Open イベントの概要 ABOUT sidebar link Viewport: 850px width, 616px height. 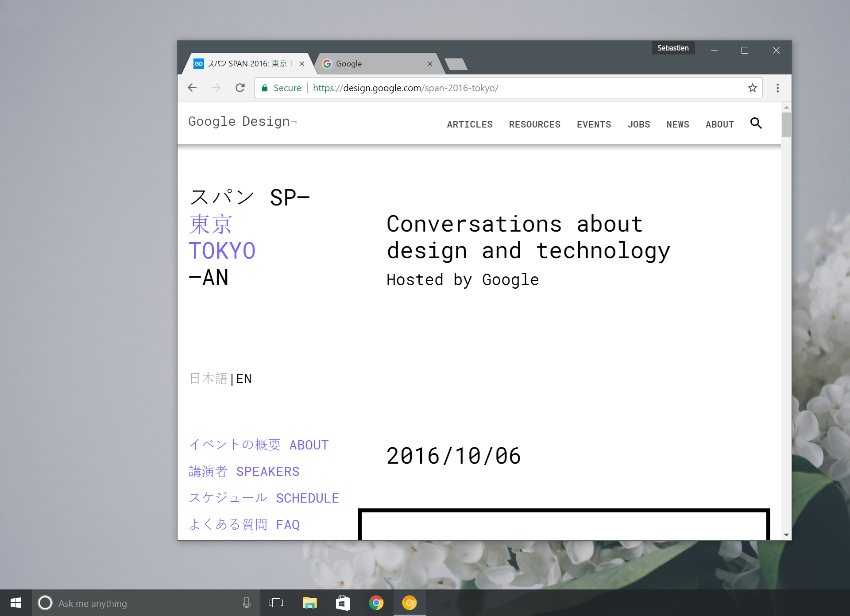pyautogui.click(x=259, y=445)
